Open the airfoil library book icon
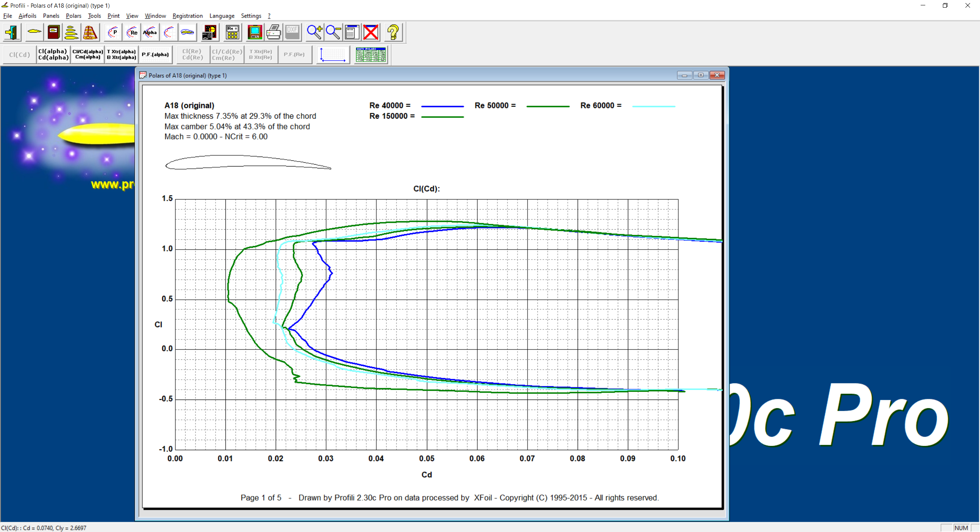 point(53,33)
